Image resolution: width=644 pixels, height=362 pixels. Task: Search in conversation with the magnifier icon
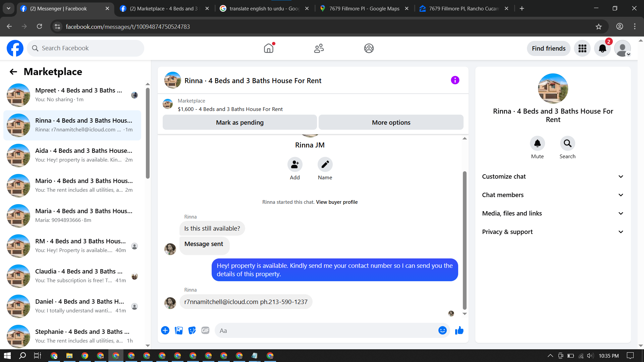point(568,143)
